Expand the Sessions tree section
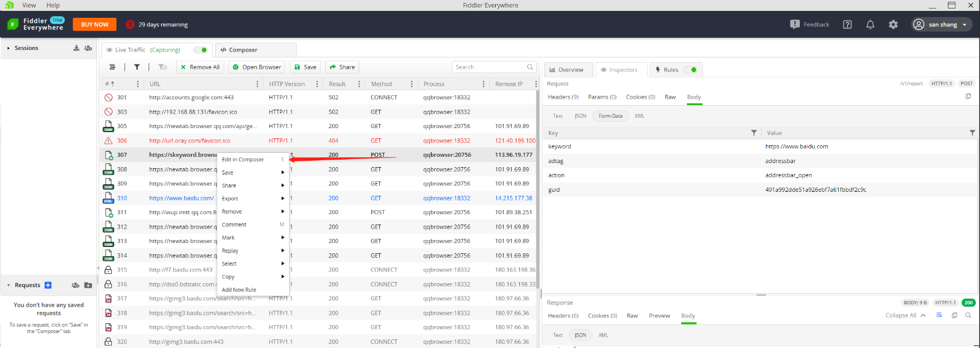980x348 pixels. click(x=8, y=48)
